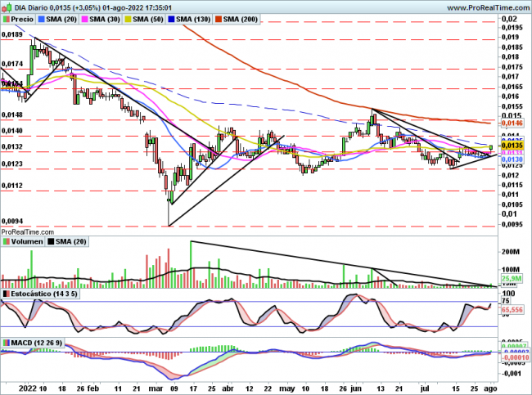Click the Estocástico (14 3 5) indicator icon
532x395 pixels.
(x=6, y=293)
